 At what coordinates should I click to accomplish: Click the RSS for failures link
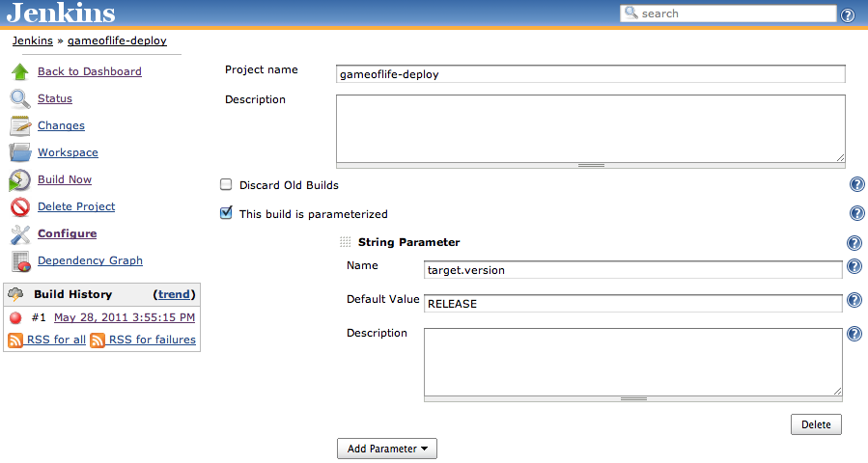click(153, 340)
